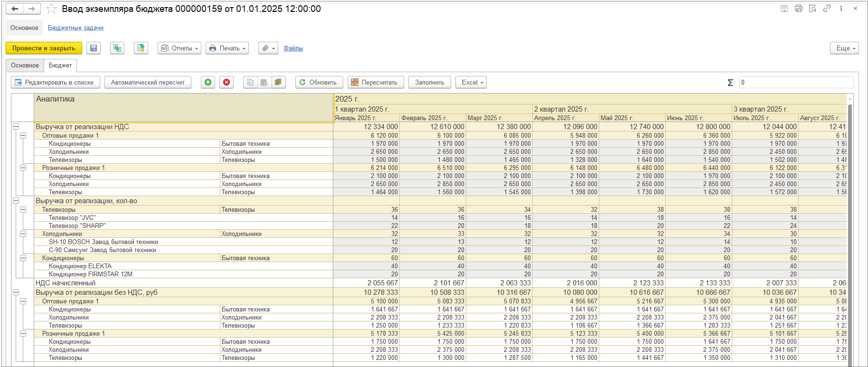Collapse the Выручка от реализации НДС group
Screen dimensions: 868x367
(16, 127)
